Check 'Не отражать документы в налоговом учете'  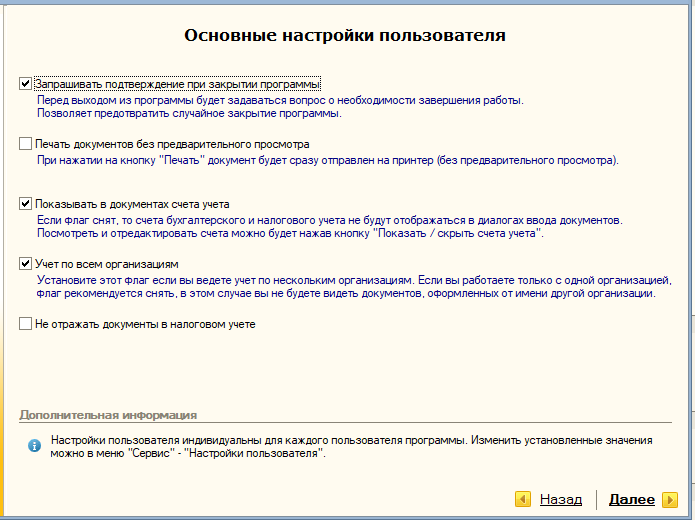(25, 324)
